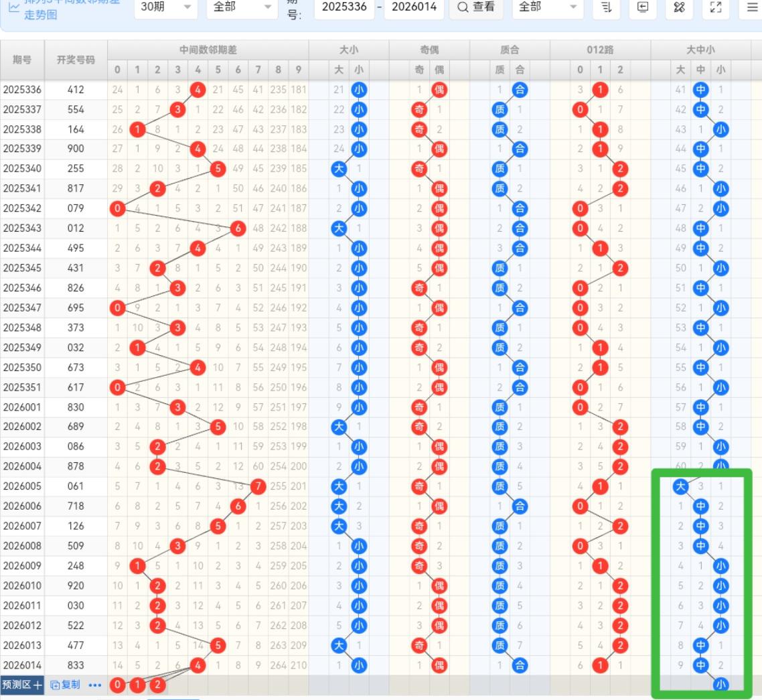Toggle prediction ball 1 in prediction row
The height and width of the screenshot is (700, 762).
[x=137, y=685]
